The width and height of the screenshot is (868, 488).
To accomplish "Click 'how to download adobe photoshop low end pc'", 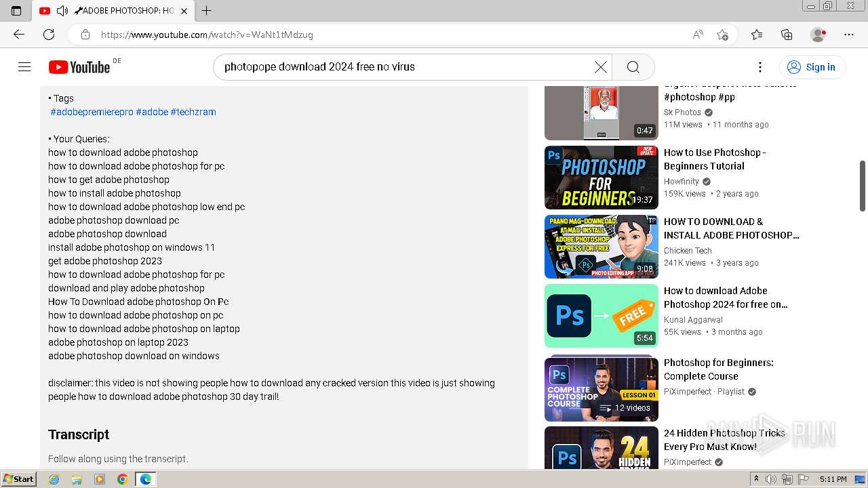I will (146, 207).
